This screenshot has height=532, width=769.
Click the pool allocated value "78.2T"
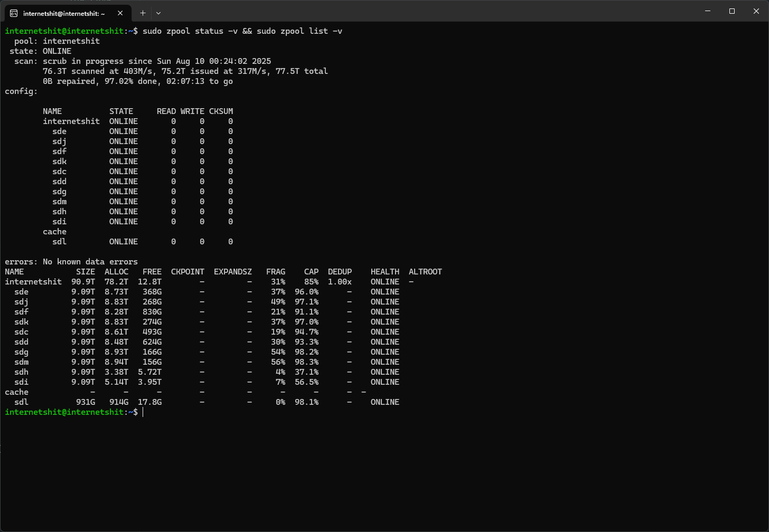116,282
